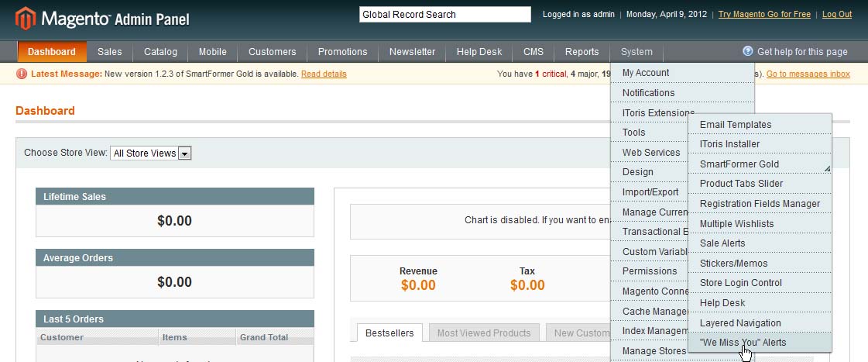Open the Mobile menu
Screen dimensions: 868x362
coord(213,52)
